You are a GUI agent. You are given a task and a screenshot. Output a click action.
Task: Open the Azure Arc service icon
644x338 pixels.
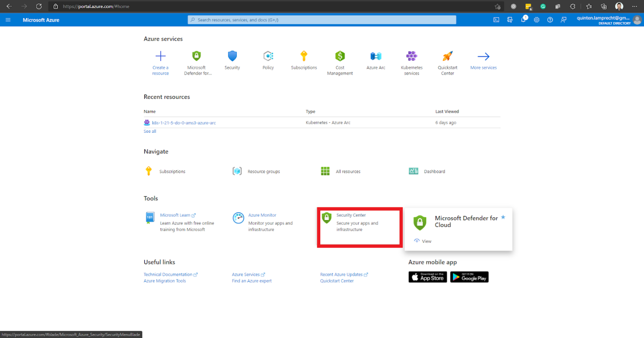coord(376,56)
